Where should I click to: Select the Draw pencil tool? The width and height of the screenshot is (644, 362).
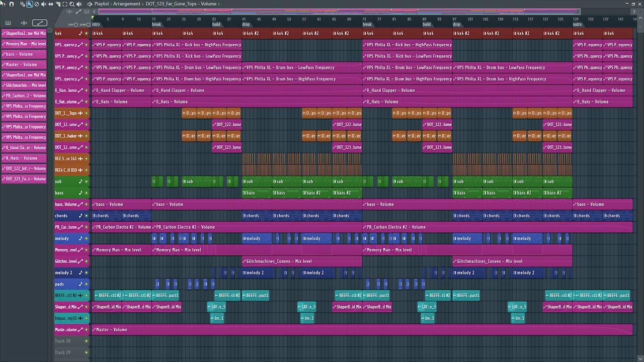pyautogui.click(x=23, y=4)
